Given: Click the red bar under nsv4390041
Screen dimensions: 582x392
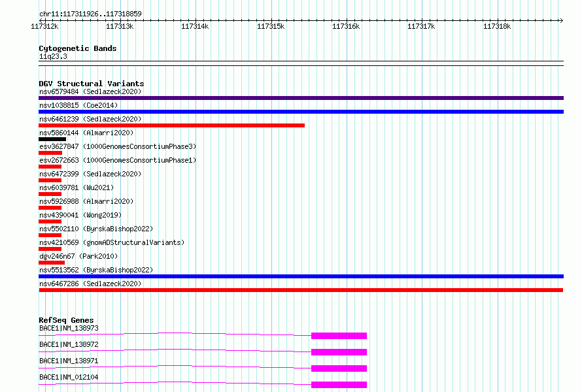Looking at the screenshot, I should (50, 221).
